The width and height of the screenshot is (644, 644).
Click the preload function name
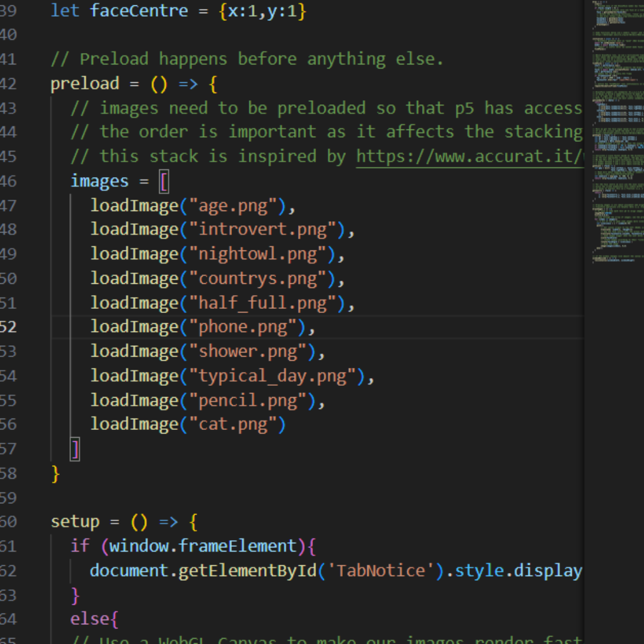point(85,83)
